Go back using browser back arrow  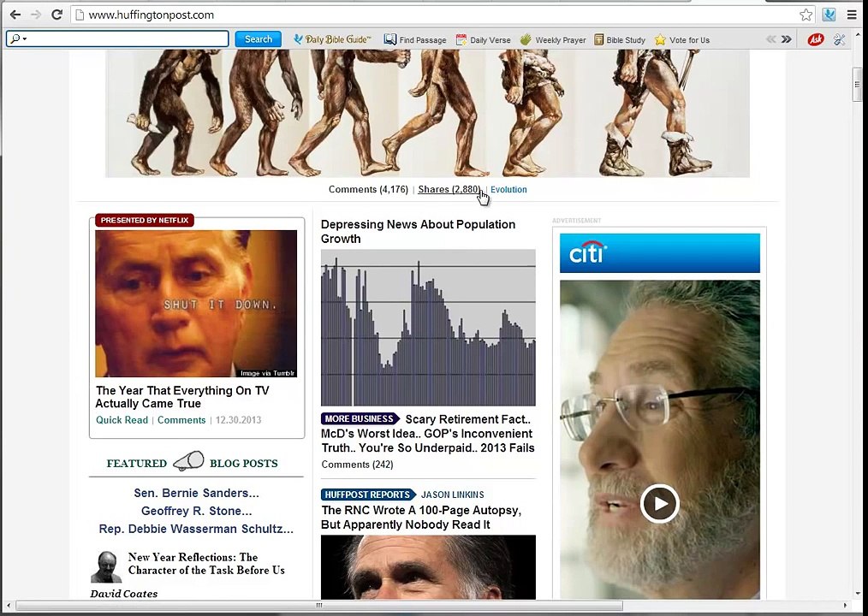click(x=15, y=15)
